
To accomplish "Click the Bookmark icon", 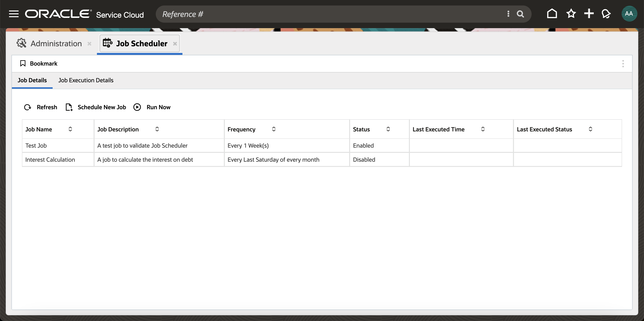I will click(x=23, y=64).
